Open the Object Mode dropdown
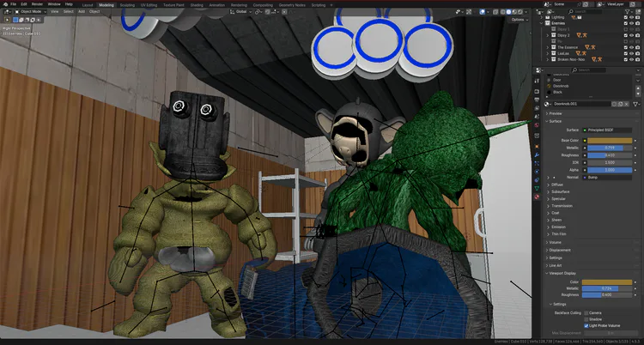This screenshot has height=345, width=644. (30, 11)
